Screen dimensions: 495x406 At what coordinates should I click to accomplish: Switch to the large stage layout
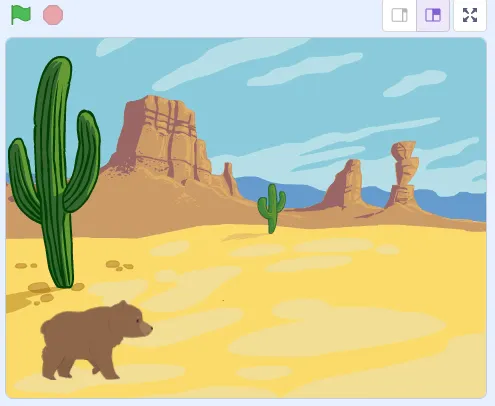(433, 15)
